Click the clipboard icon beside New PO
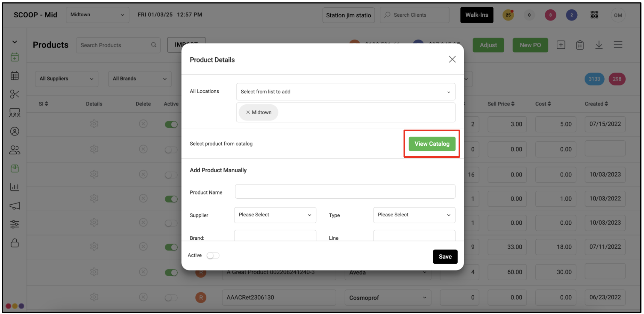 (x=580, y=45)
